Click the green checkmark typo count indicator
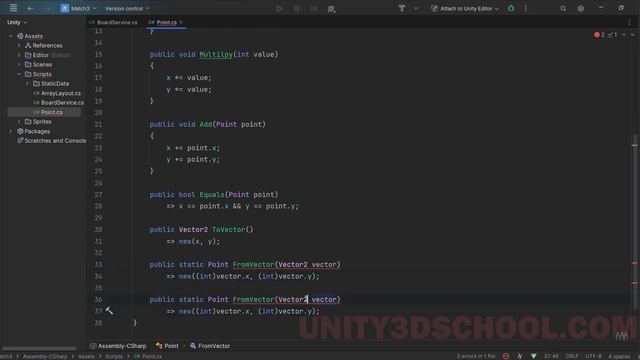This screenshot has width=640, height=360. tap(612, 35)
